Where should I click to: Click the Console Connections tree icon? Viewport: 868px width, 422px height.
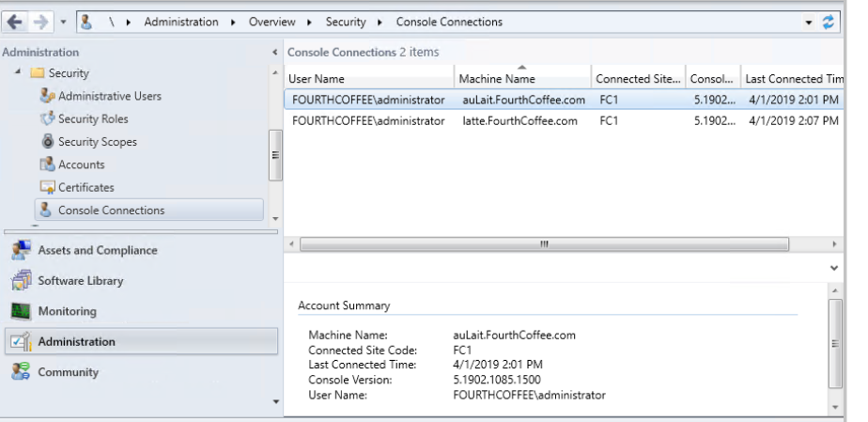coord(47,210)
